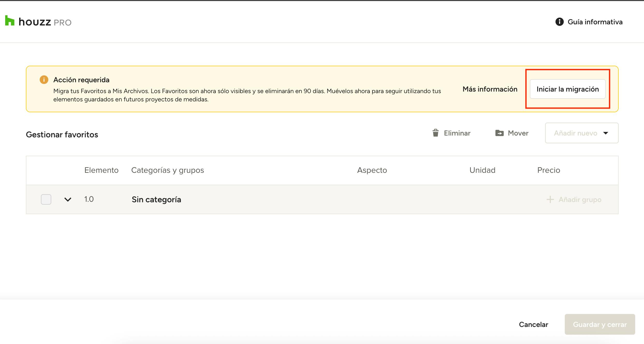Toggle the Sin categoría row checkbox
This screenshot has width=644, height=344.
46,199
